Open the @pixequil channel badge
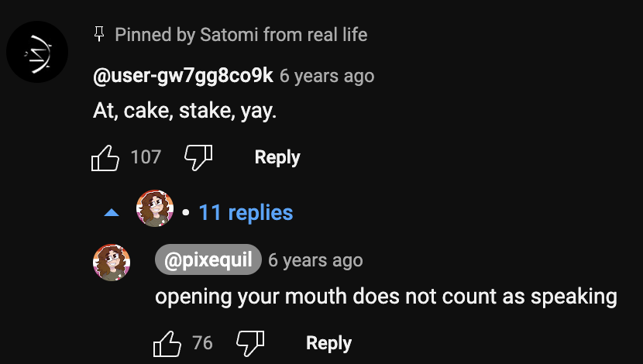The height and width of the screenshot is (364, 643). [208, 260]
